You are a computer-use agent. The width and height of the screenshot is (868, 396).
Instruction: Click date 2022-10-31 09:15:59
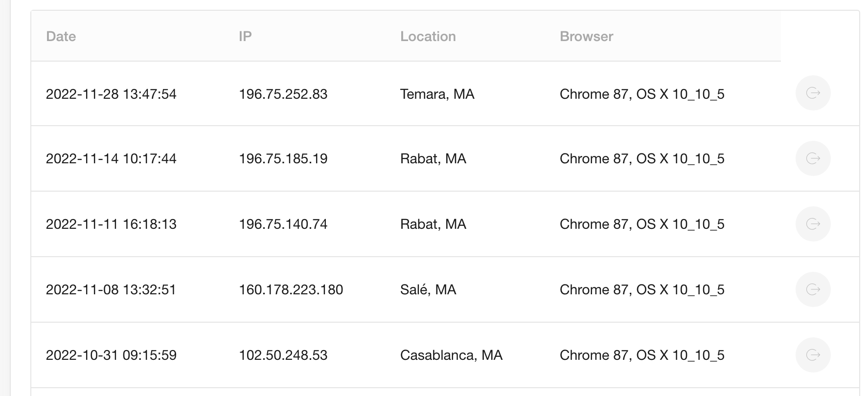(x=111, y=355)
